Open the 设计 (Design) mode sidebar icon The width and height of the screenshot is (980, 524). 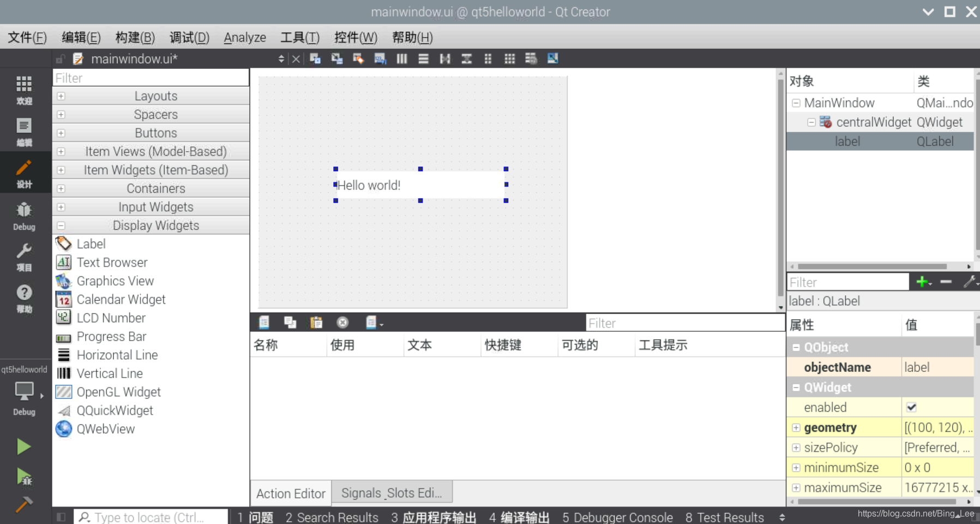click(24, 172)
